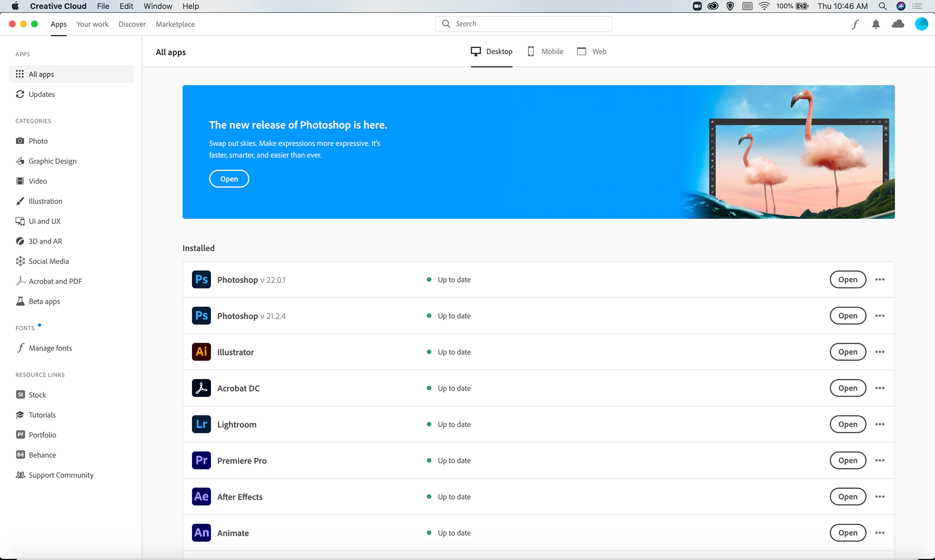Click the Lightroom app icon

click(x=201, y=424)
